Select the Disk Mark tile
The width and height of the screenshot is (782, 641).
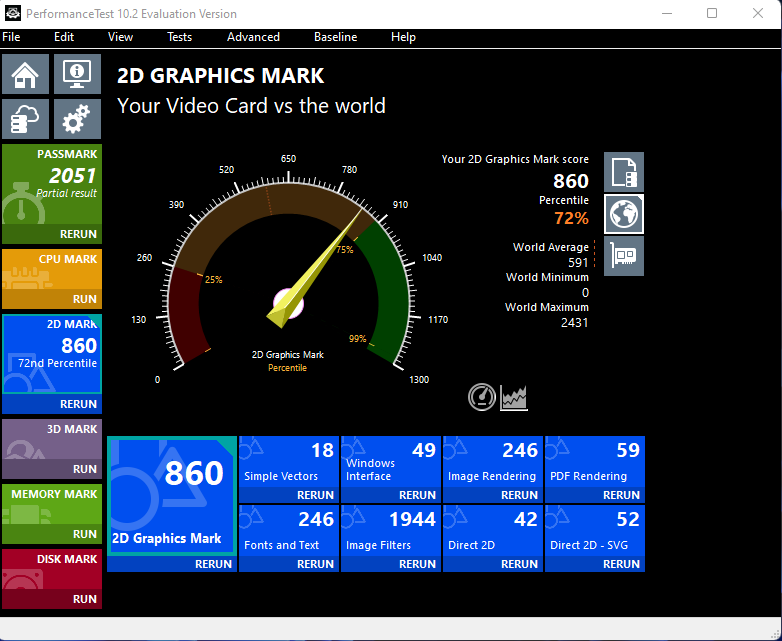click(x=52, y=569)
